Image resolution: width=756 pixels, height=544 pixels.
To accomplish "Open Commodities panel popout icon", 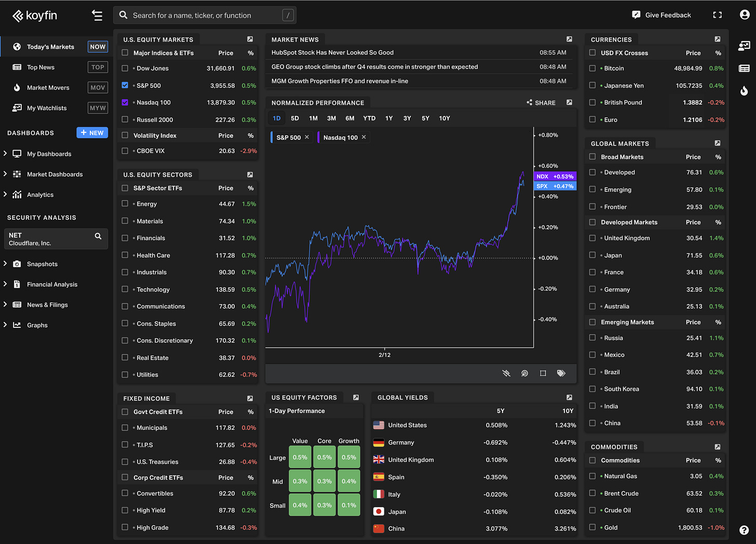I will click(x=718, y=447).
